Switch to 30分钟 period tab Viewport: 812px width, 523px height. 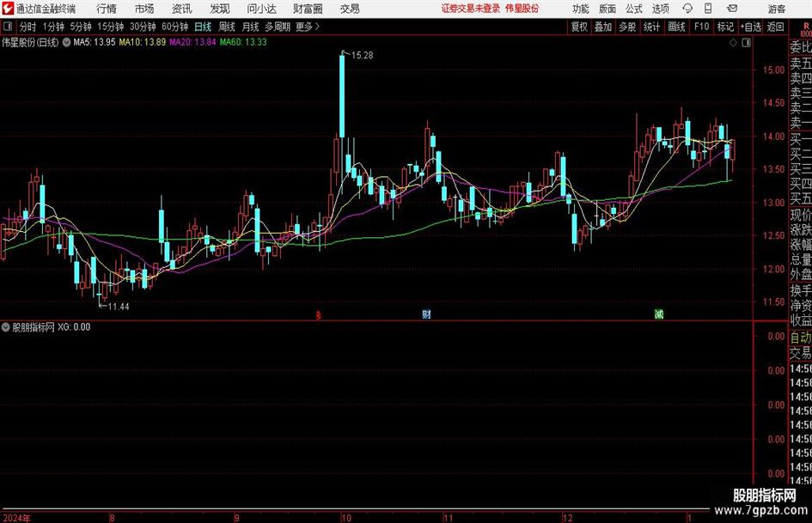143,27
